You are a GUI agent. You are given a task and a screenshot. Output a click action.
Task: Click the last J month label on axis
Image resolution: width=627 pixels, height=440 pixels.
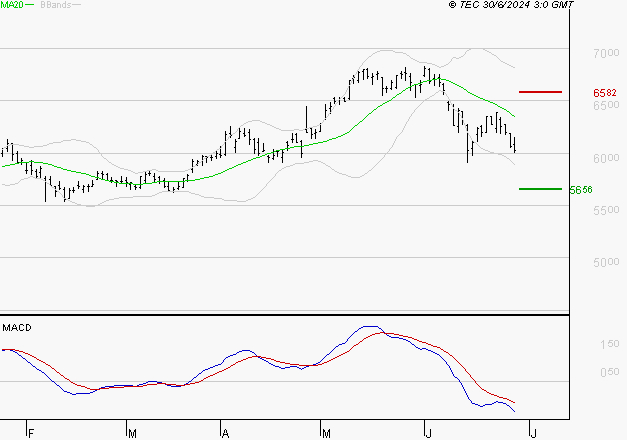pyautogui.click(x=533, y=433)
